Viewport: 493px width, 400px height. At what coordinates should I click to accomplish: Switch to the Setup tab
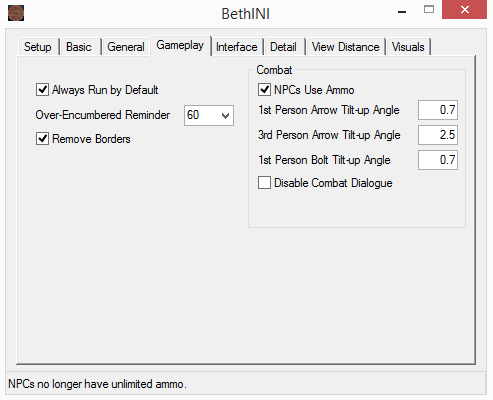pos(38,47)
